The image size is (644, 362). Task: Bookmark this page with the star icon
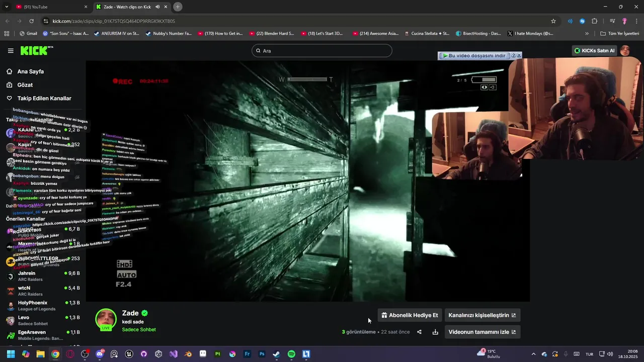point(553,21)
